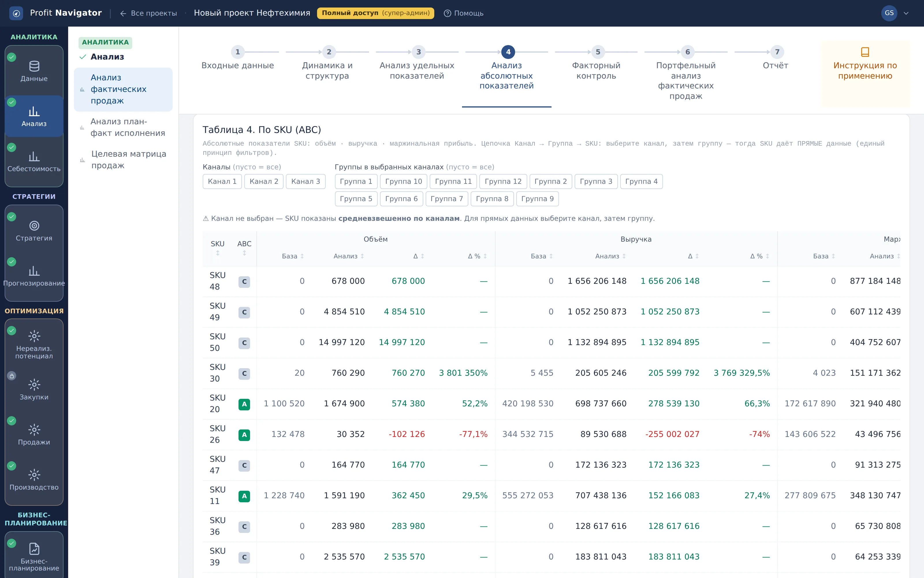924x578 pixels.
Task: Open the Продажи optimization module
Action: 34,435
